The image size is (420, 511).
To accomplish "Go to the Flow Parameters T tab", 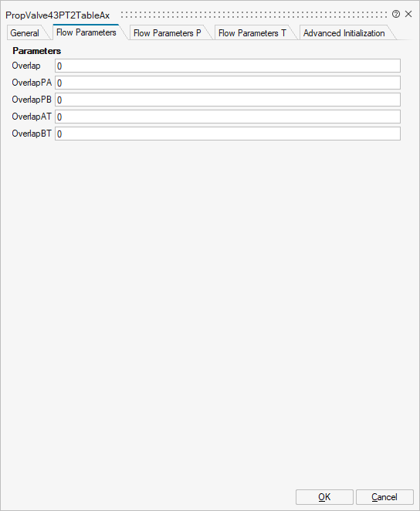I will [x=252, y=33].
